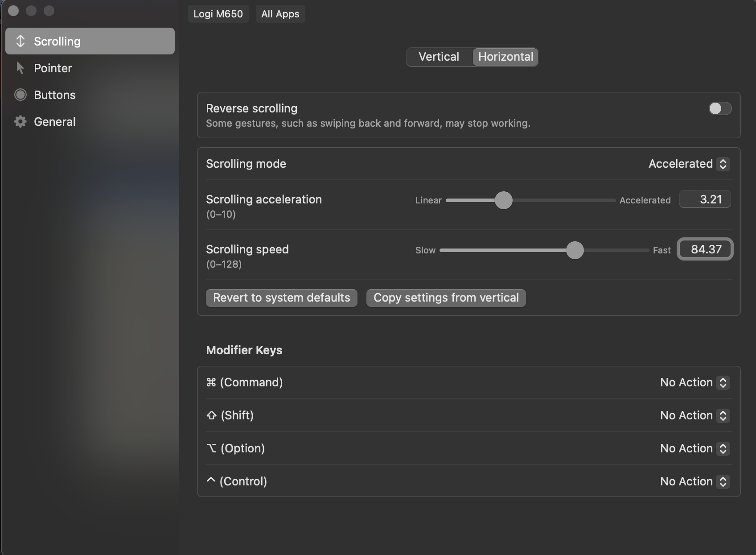Click Revert to system defaults

(282, 298)
